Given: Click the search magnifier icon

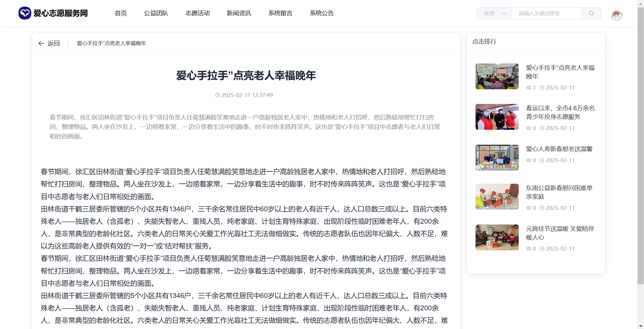Looking at the screenshot, I should point(591,13).
